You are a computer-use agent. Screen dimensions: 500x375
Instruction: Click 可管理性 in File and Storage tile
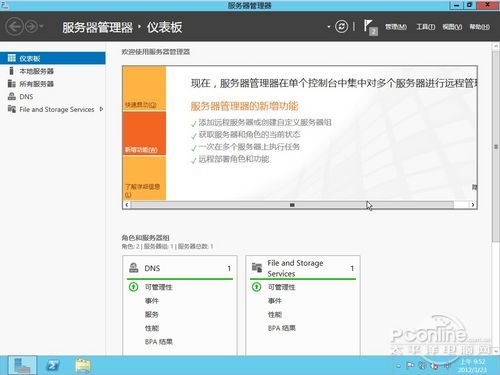pos(282,287)
